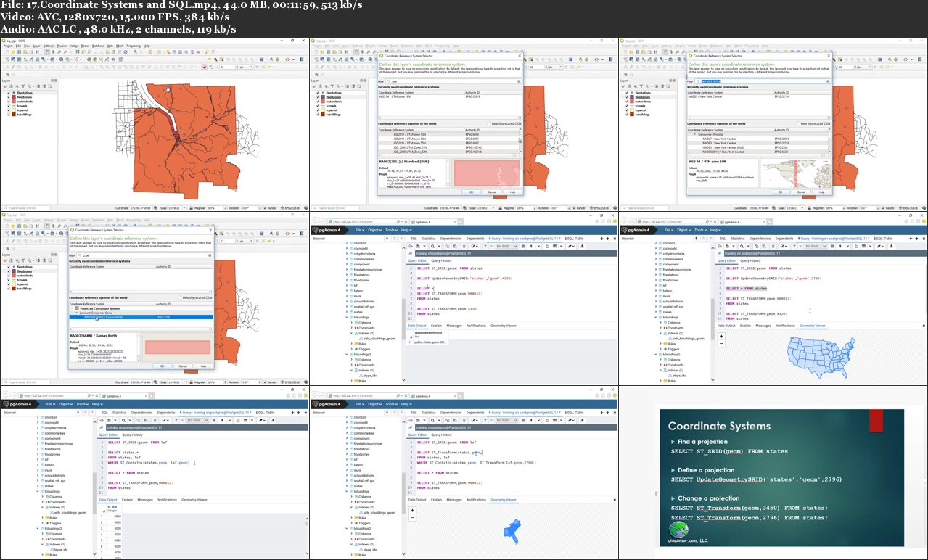Viewport: 928px width, 560px height.
Task: Select NAD83(HARN) / Kansas North row
Action: pyautogui.click(x=141, y=317)
